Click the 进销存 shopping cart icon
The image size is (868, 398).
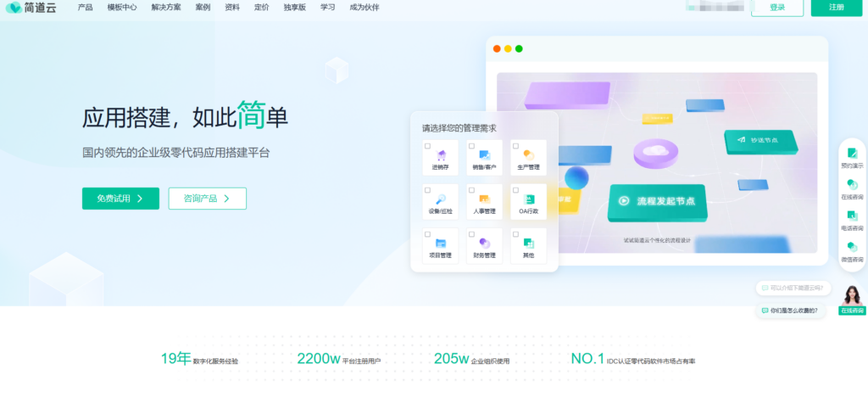[440, 154]
